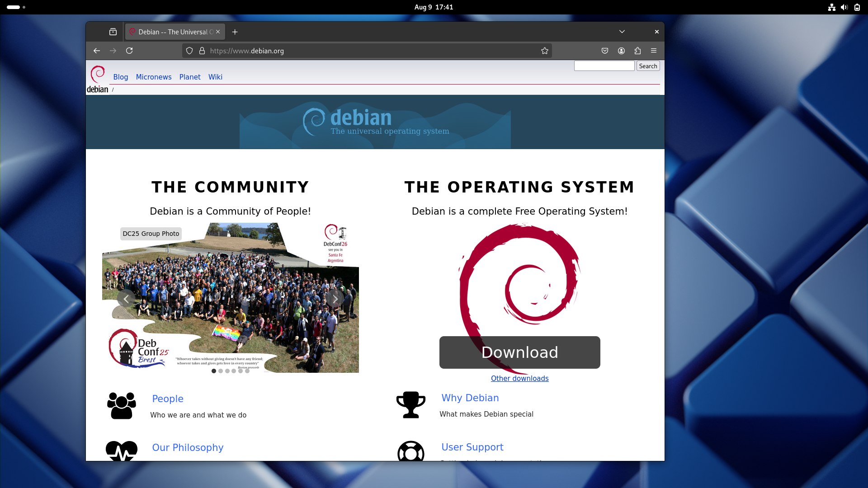Viewport: 868px width, 488px height.
Task: Open the Our Philosophy link
Action: coord(188,448)
